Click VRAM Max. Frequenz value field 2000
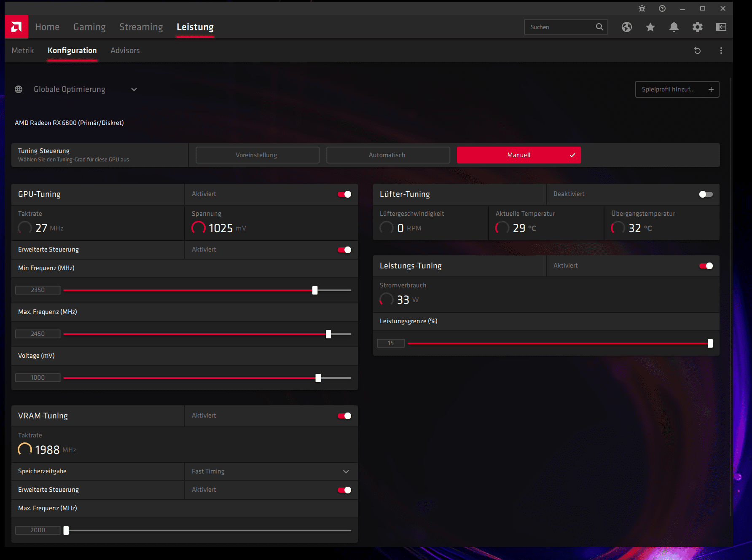Image resolution: width=752 pixels, height=560 pixels. pos(38,530)
